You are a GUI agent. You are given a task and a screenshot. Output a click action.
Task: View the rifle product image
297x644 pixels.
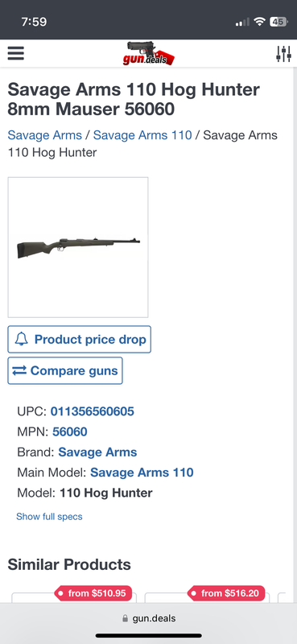tap(78, 247)
